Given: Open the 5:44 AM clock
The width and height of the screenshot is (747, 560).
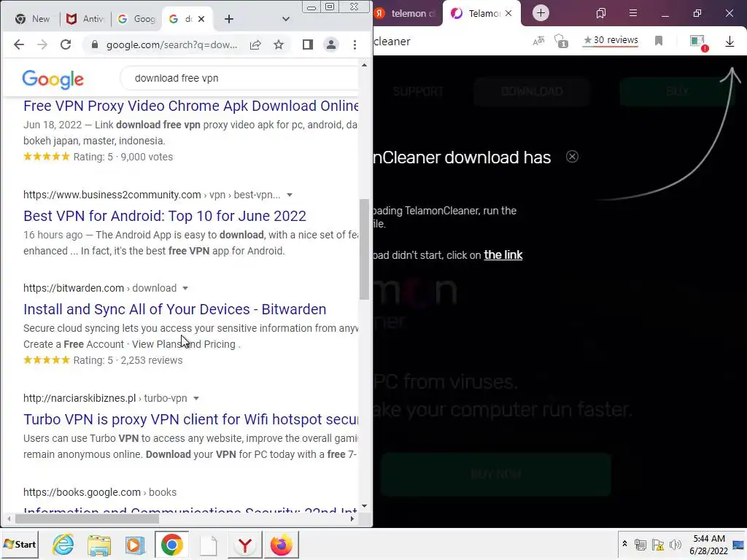Looking at the screenshot, I should 709,539.
